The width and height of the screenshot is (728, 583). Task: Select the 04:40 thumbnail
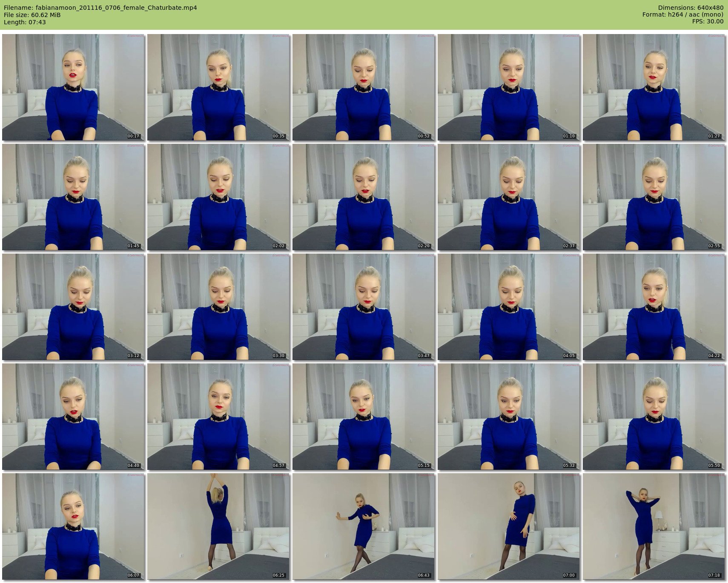tap(73, 417)
